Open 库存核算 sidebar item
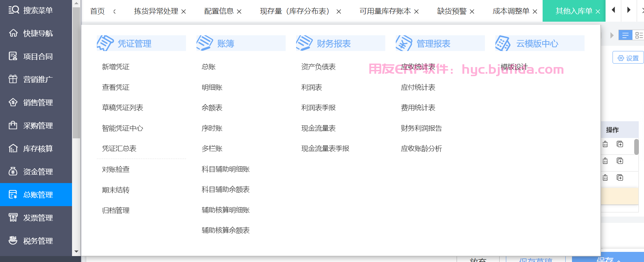 36,148
